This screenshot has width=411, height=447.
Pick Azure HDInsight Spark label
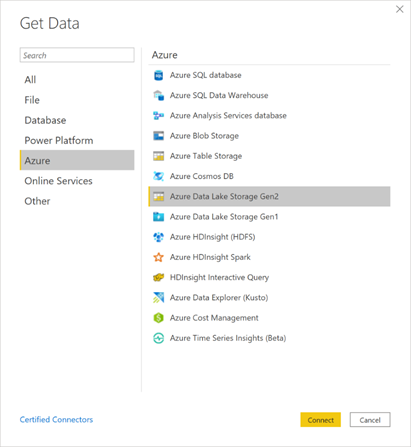click(x=210, y=257)
